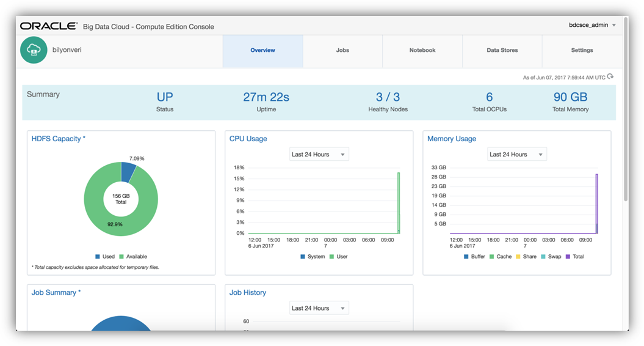Toggle the User series in CPU Usage legend
The width and height of the screenshot is (644, 346).
coord(332,257)
